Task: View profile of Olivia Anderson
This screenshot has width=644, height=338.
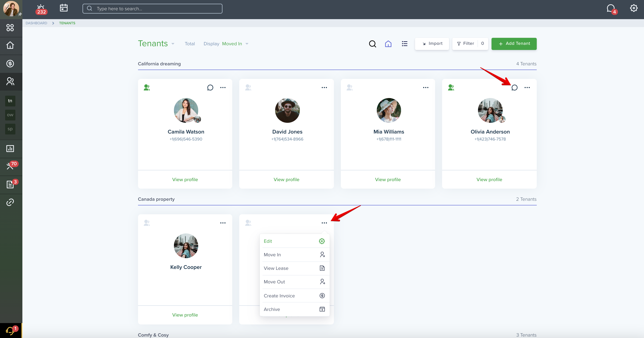Action: point(489,180)
